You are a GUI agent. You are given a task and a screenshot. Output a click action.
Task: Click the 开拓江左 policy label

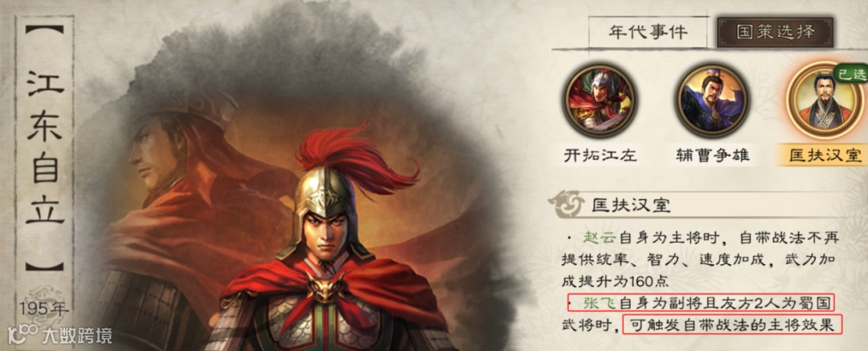600,155
